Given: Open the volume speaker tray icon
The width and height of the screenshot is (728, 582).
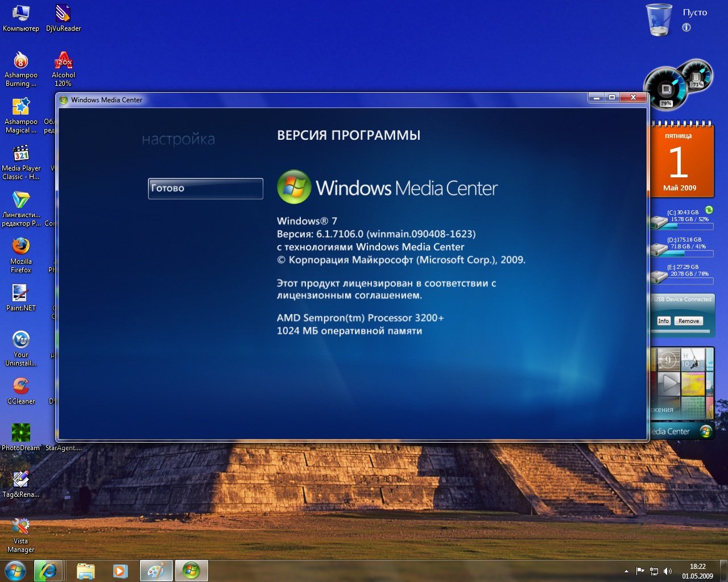Looking at the screenshot, I should pyautogui.click(x=667, y=571).
